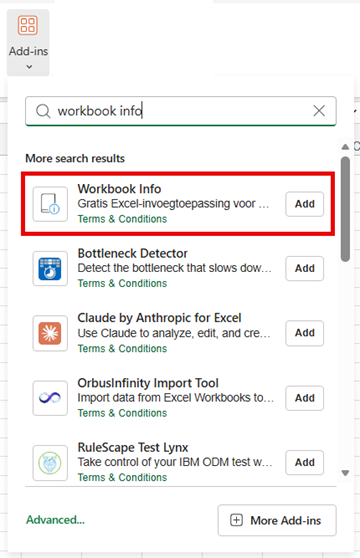Click the Detect the bottleneck description
This screenshot has height=558, width=360.
pos(175,268)
